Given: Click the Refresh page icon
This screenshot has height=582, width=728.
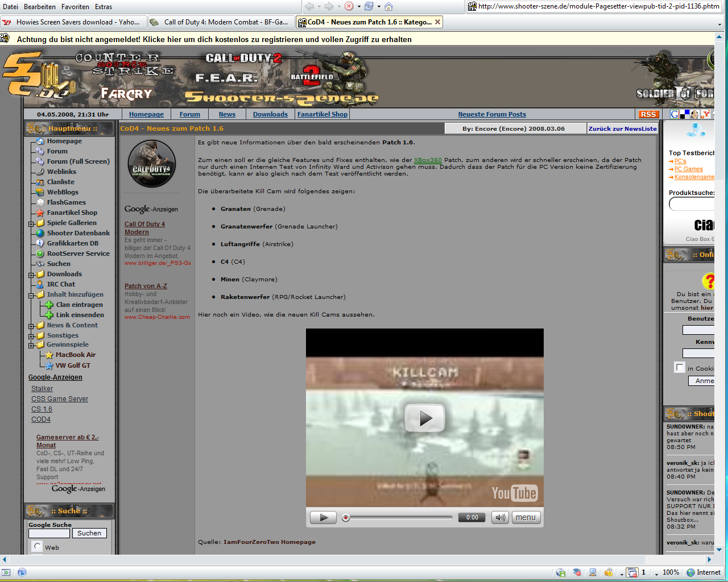Looking at the screenshot, I should click(369, 6).
